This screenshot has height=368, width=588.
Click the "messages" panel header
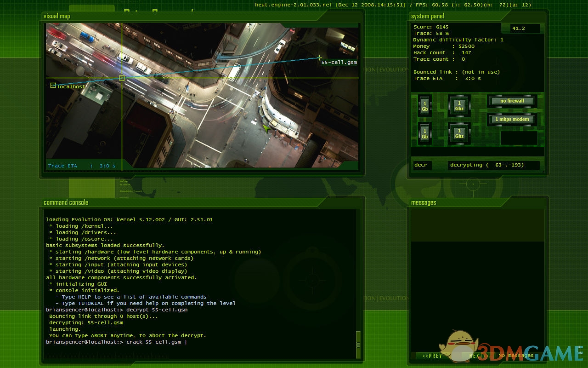[424, 202]
